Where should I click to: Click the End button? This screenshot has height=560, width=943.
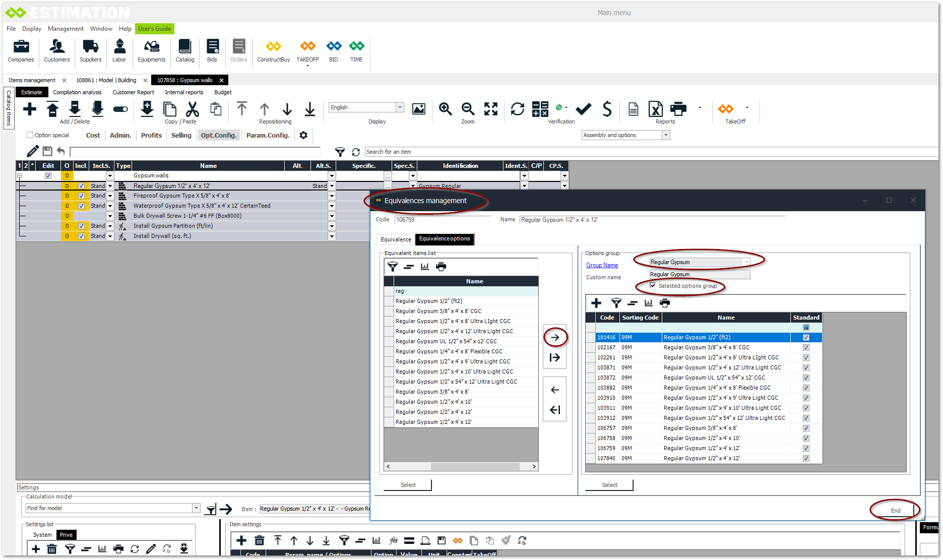tap(895, 511)
